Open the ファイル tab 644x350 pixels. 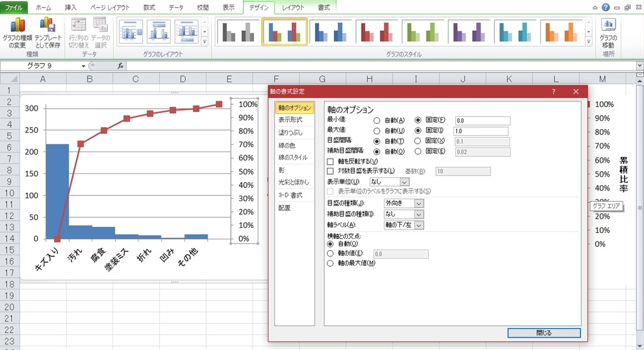pyautogui.click(x=14, y=8)
